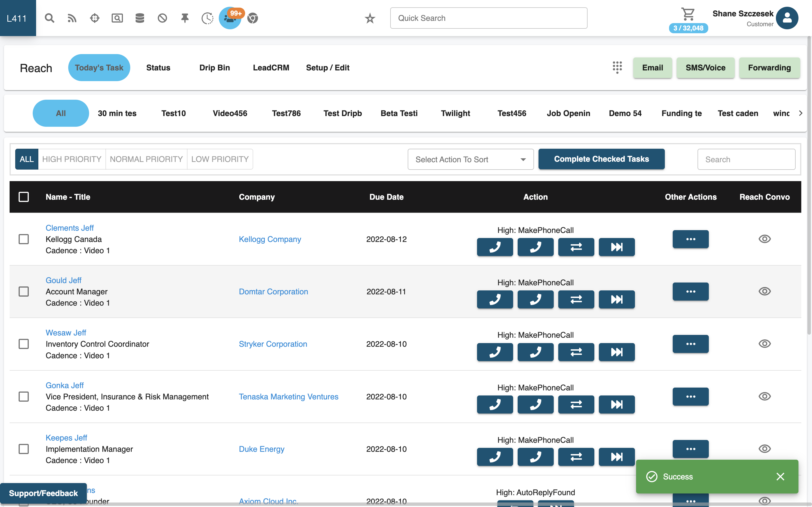
Task: Tick the select-all header checkbox
Action: (24, 197)
